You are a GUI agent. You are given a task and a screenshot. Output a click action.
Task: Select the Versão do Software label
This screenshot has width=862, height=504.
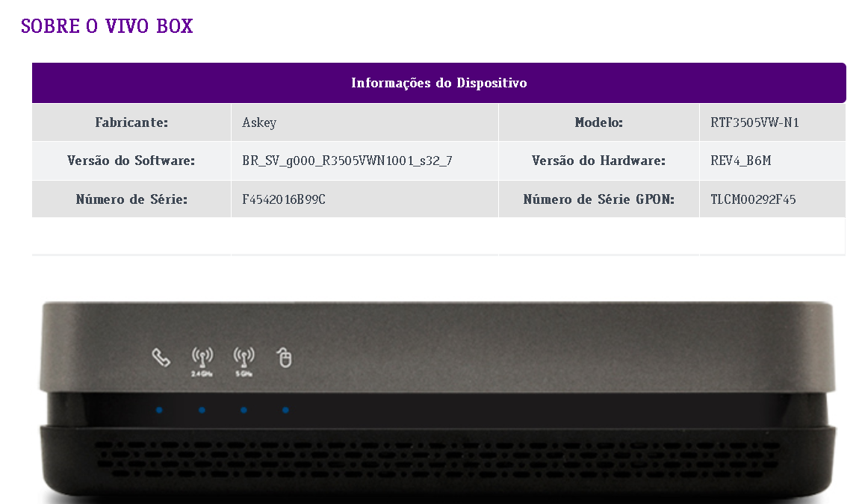pyautogui.click(x=131, y=161)
